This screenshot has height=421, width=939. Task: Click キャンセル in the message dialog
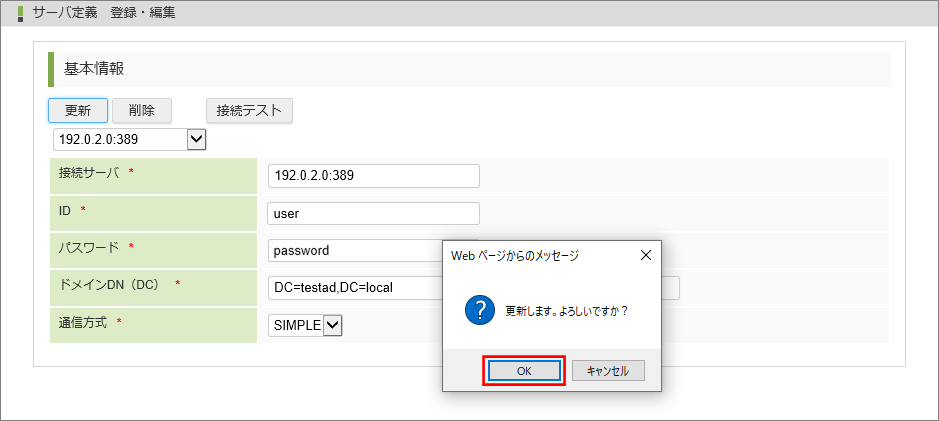tap(608, 370)
